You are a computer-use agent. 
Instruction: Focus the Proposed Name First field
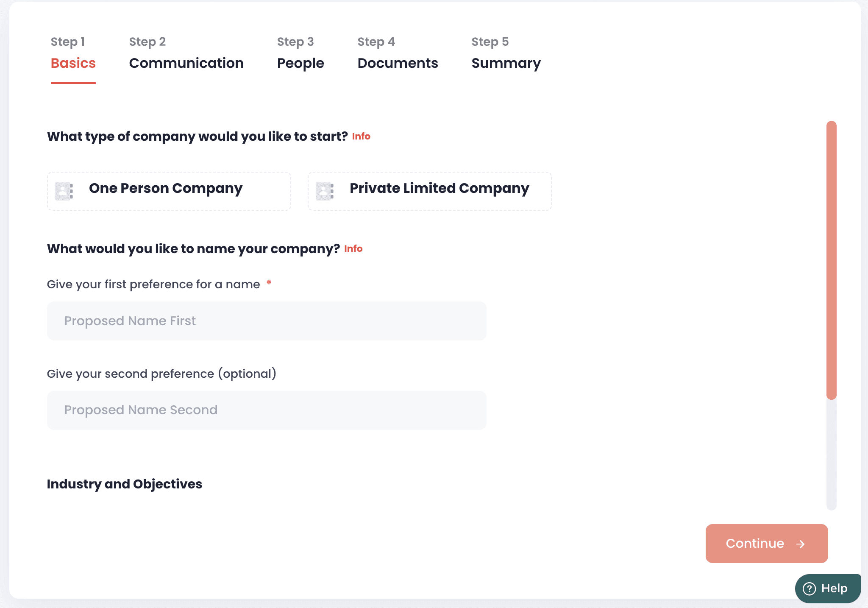pos(267,321)
